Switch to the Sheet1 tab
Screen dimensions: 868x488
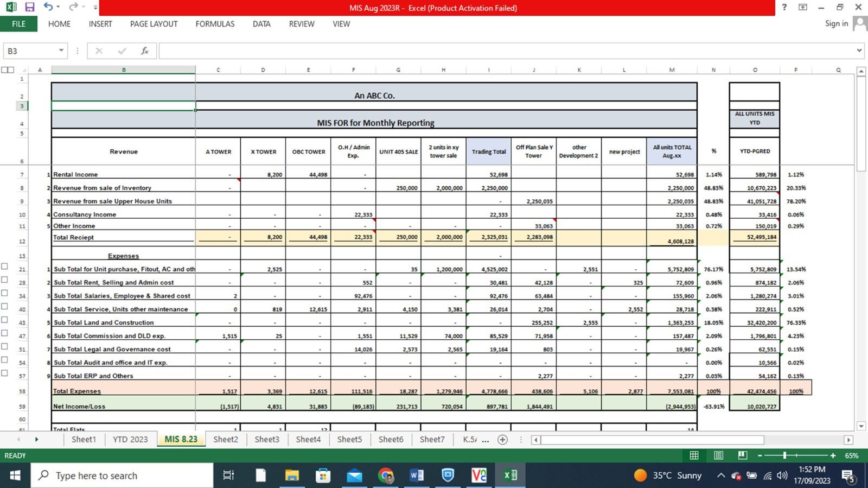(x=84, y=439)
